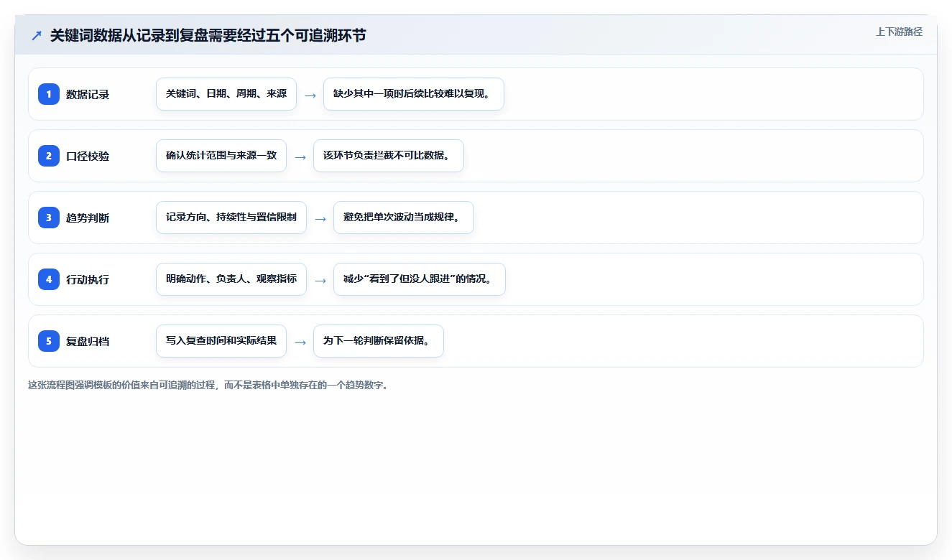952x560 pixels.
Task: Click the title 关键词数据从记录到复盘需要经过五个可追溯环节
Action: [208, 35]
